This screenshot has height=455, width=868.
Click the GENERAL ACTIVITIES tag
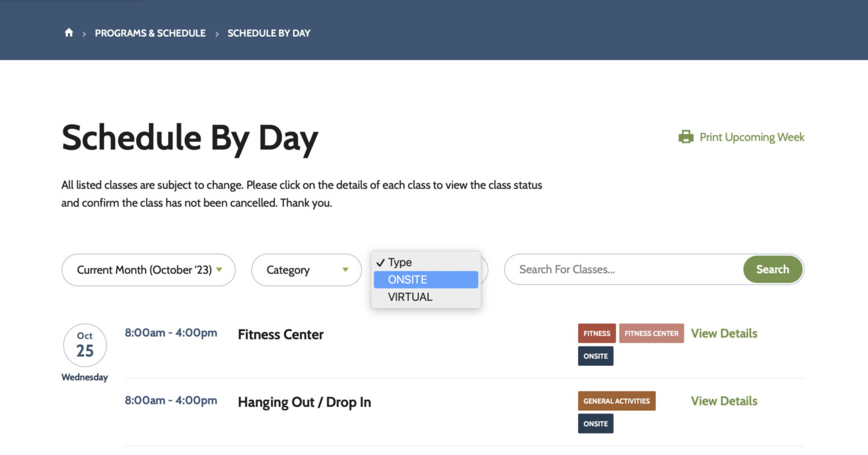pos(617,401)
